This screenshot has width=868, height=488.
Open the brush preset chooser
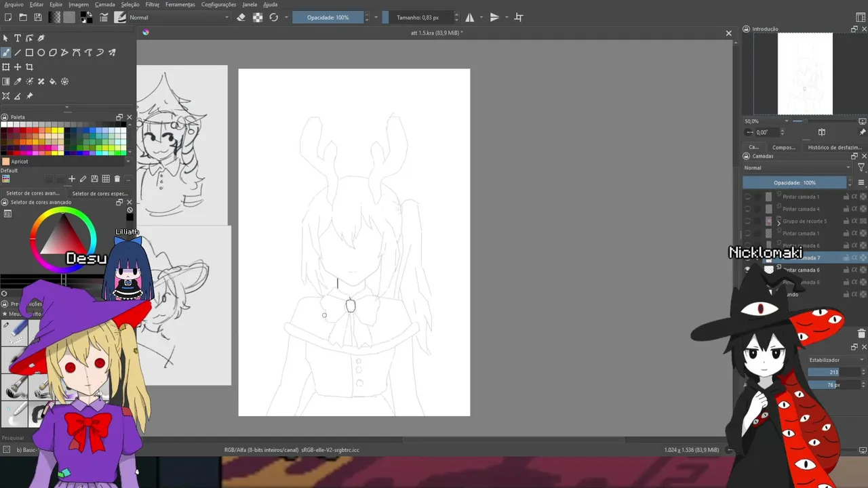click(120, 18)
